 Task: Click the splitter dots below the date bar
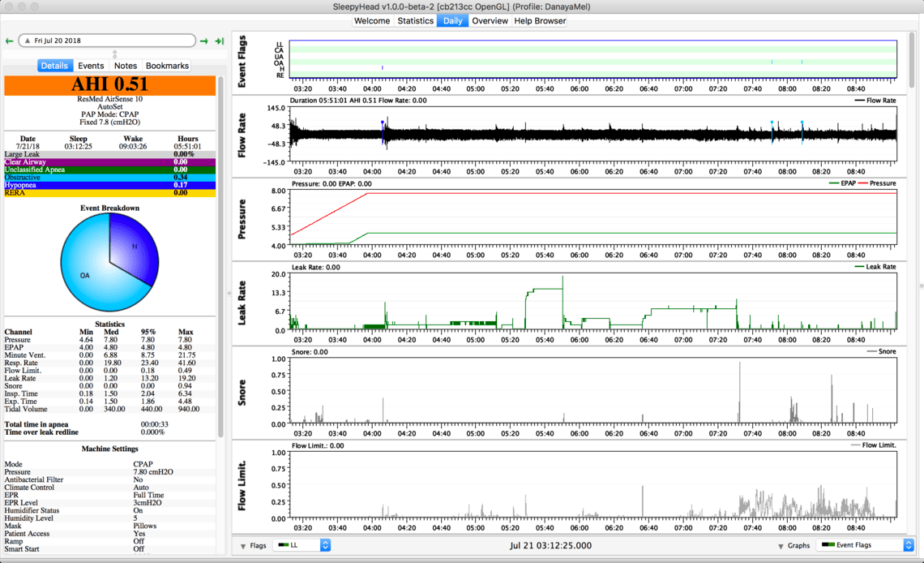coord(114,54)
